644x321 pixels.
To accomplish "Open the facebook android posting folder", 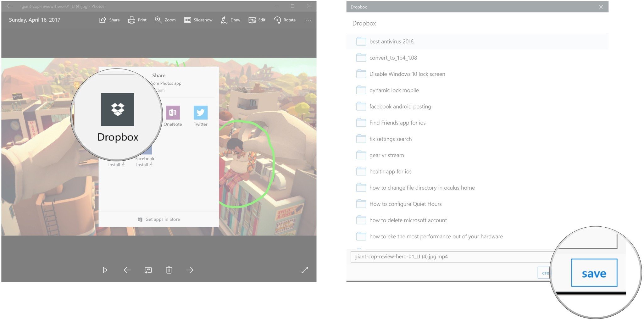I will [477, 107].
